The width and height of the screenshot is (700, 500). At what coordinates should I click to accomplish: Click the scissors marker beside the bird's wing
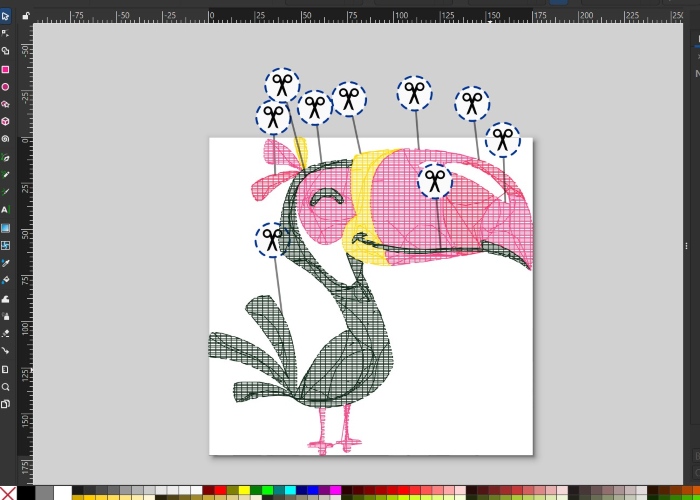(271, 240)
